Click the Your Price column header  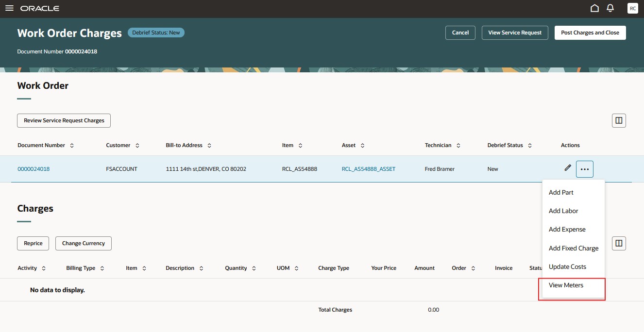point(384,268)
